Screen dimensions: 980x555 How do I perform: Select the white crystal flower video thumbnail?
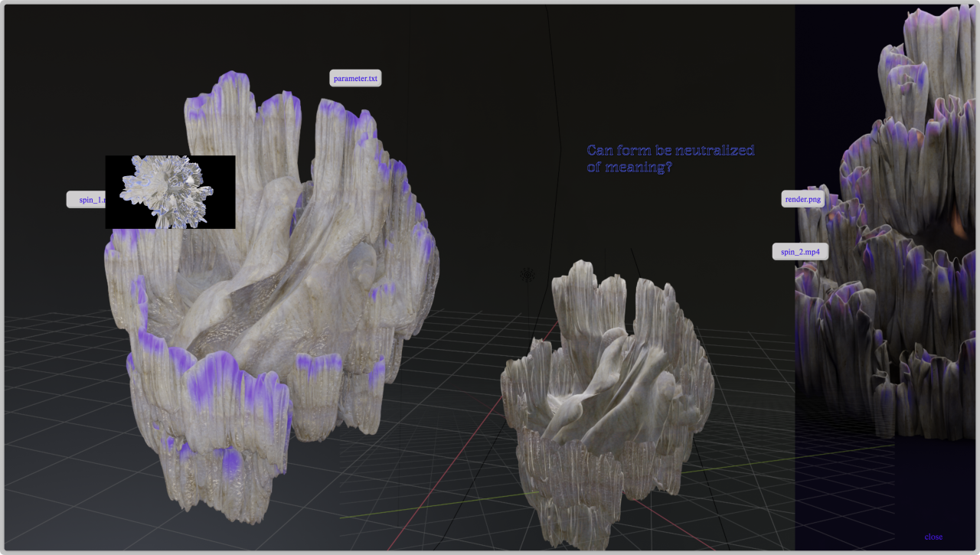170,191
